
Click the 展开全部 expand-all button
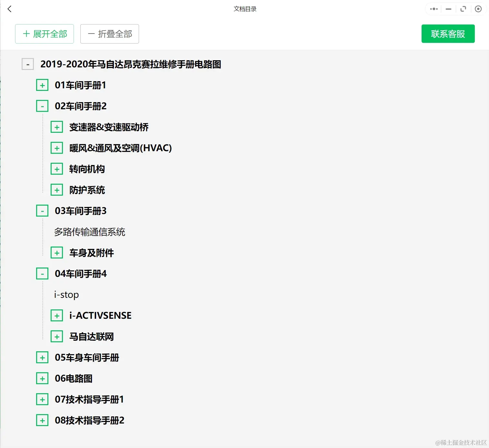[44, 34]
